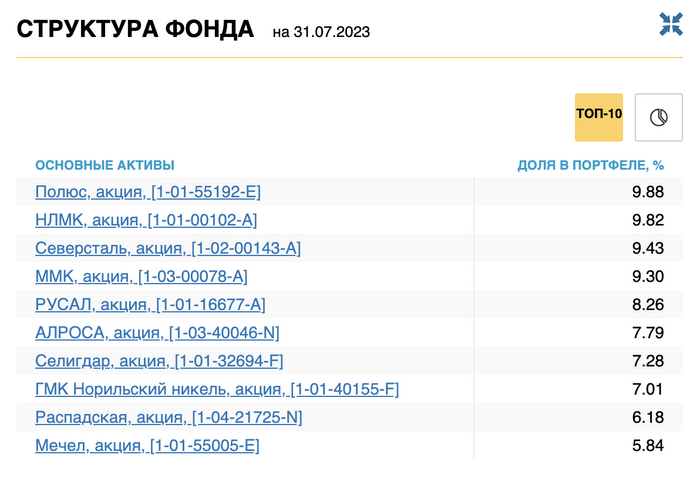Click РУСАЛ portfolio share value 8.26
Viewport: 700px width, 478px height.
point(648,304)
